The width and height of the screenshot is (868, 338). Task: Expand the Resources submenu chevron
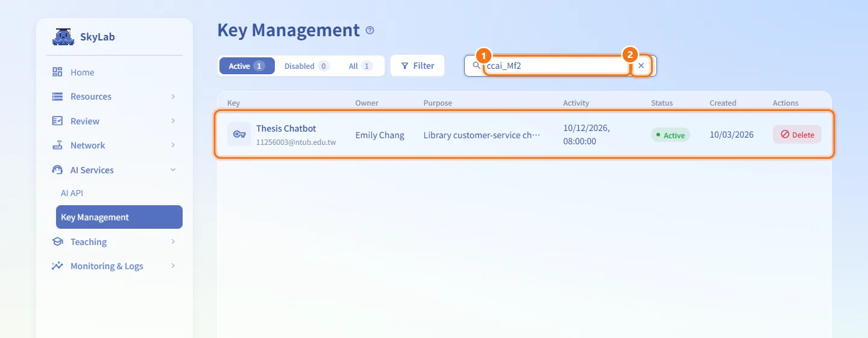tap(173, 97)
